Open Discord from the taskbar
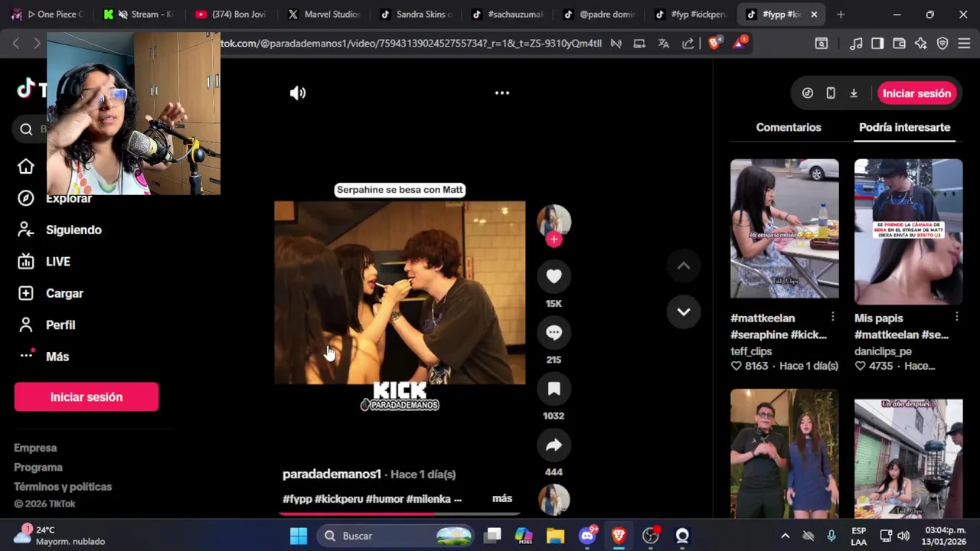Screen dimensions: 980x551 click(x=587, y=536)
